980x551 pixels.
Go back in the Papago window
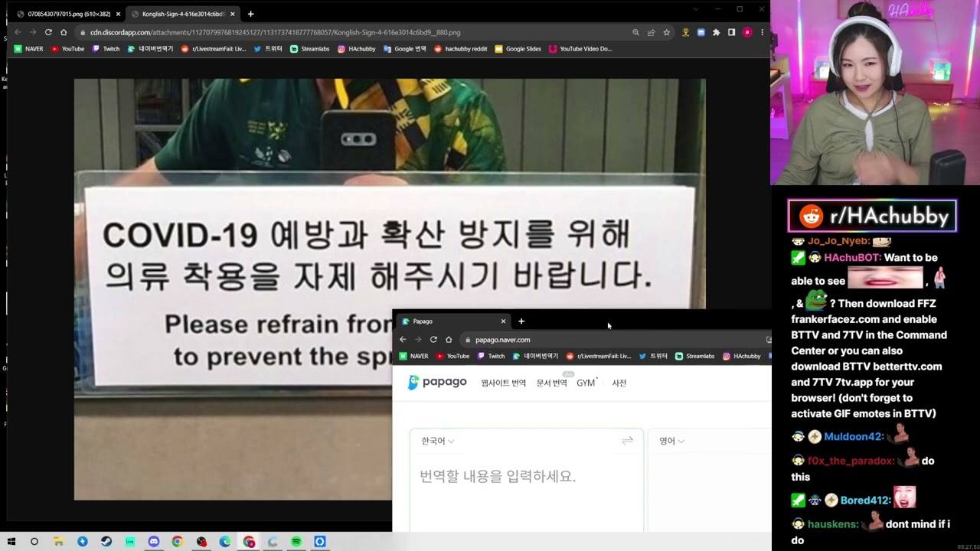click(x=403, y=340)
